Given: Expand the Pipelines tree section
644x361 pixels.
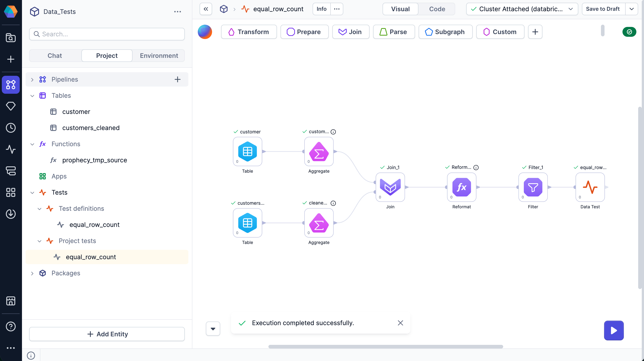Looking at the screenshot, I should coord(32,80).
